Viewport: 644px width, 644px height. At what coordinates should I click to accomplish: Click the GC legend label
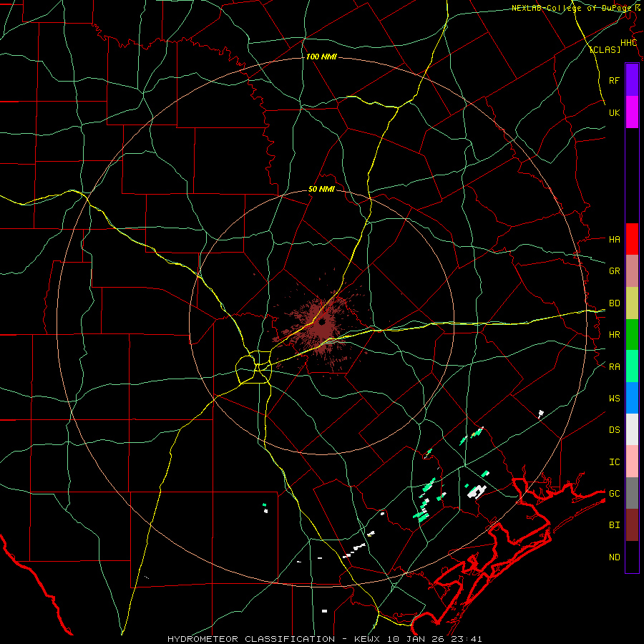point(614,494)
